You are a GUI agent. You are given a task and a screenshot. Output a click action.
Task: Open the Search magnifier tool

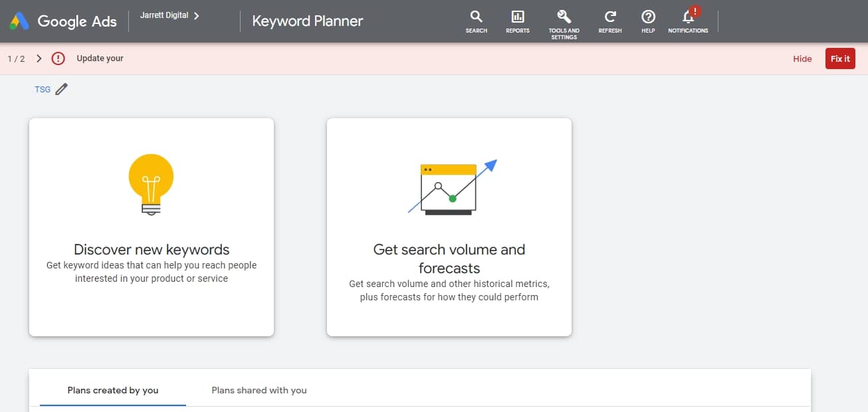click(x=476, y=17)
